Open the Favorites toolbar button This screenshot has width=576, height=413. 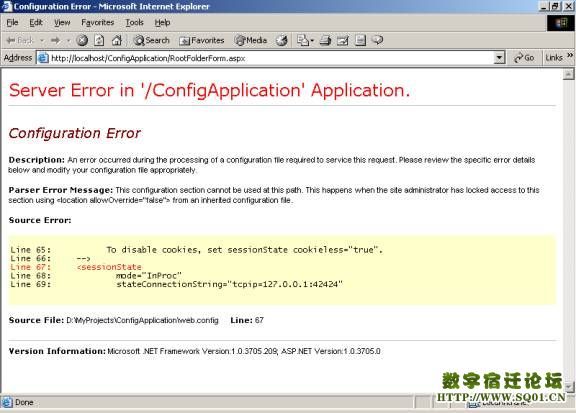202,40
